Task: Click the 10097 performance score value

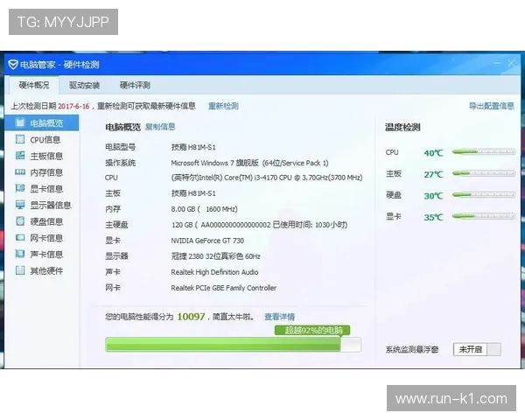Action: 191,317
